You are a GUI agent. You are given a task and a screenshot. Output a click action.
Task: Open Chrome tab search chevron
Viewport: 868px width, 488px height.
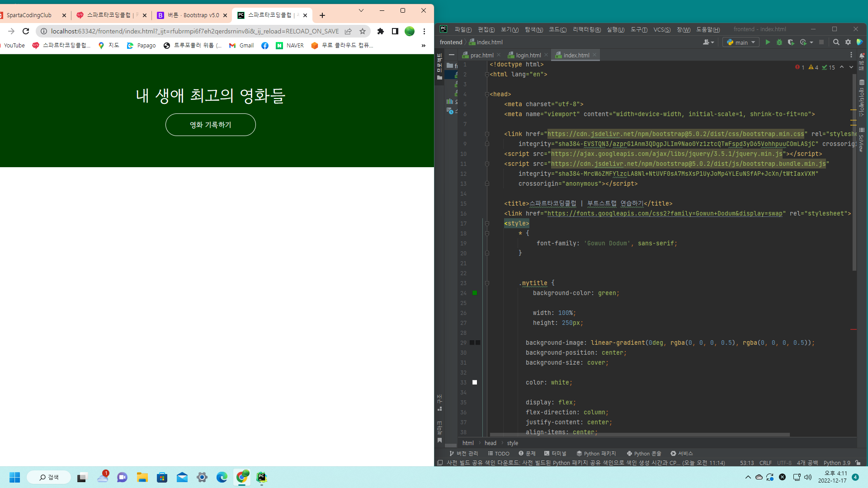361,10
